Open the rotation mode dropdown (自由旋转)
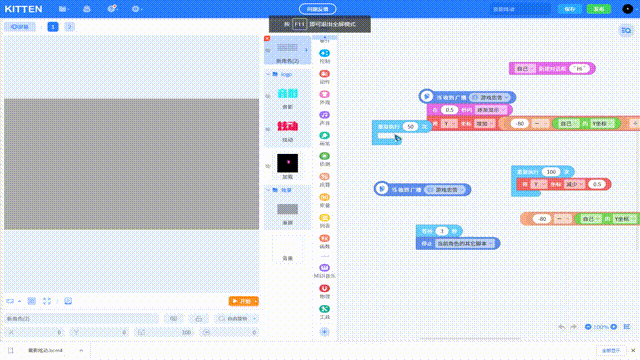 (x=236, y=319)
